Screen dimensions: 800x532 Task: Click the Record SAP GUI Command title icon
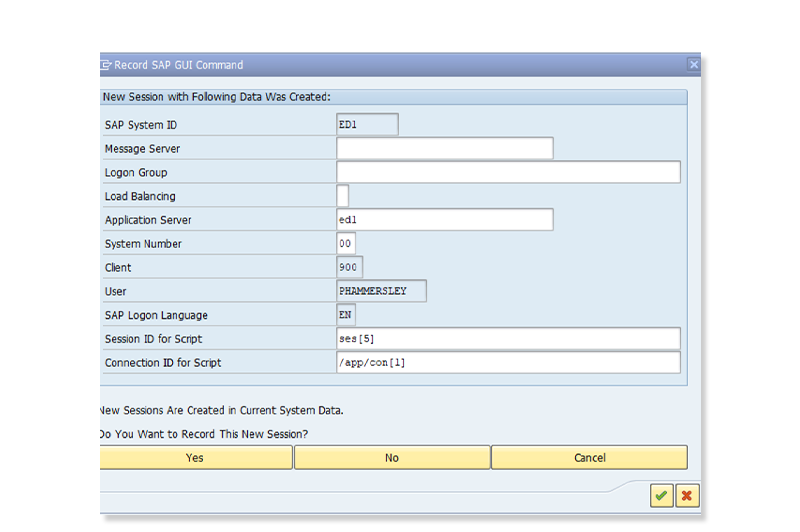(106, 65)
